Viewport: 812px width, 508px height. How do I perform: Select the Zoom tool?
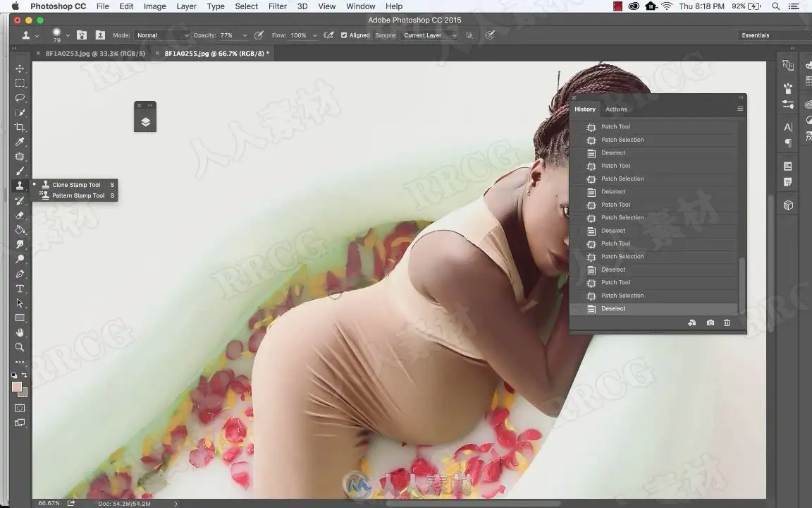(20, 347)
